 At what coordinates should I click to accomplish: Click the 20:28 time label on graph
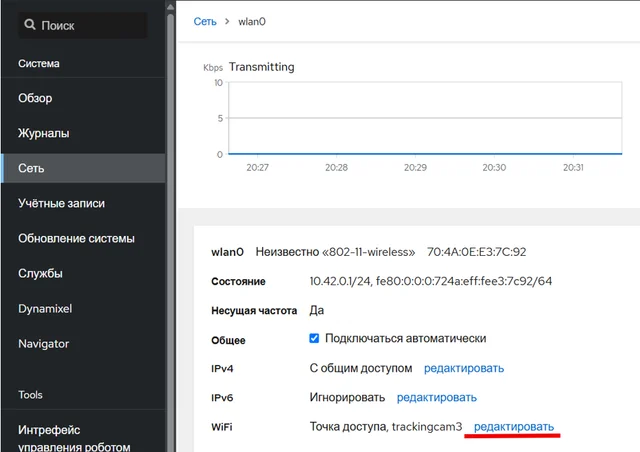336,167
